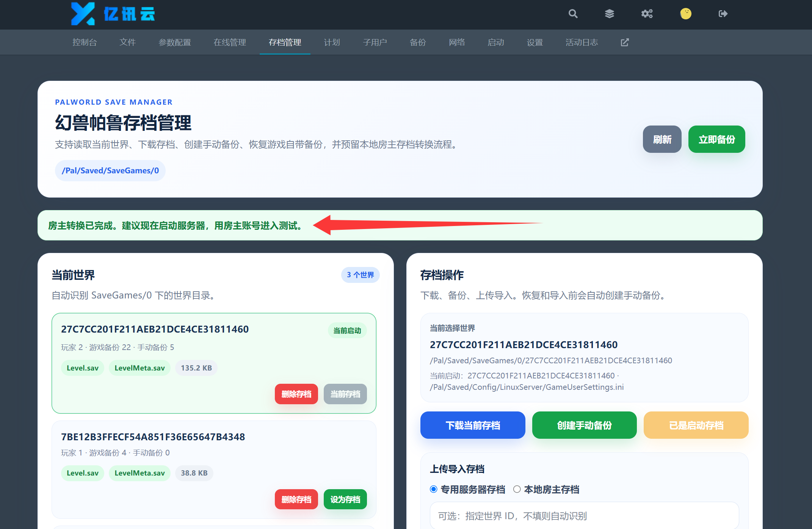Click the sign-out arrow icon
The image size is (812, 529).
coord(723,14)
